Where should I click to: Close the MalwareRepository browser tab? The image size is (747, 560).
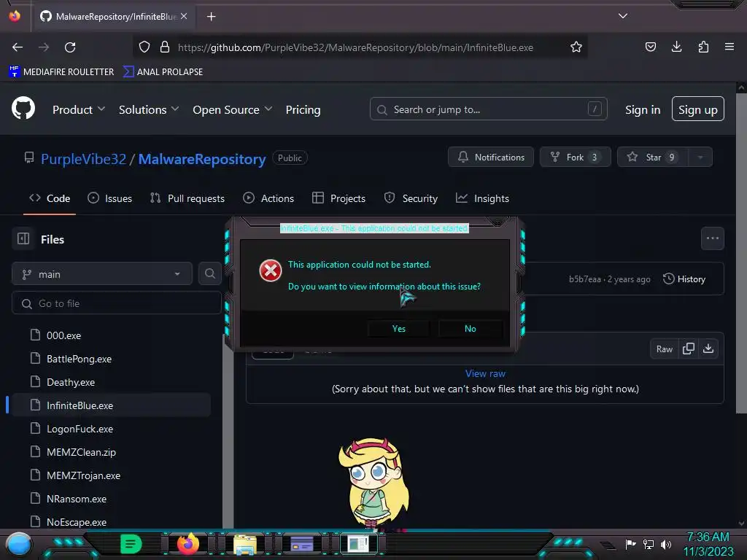184,17
